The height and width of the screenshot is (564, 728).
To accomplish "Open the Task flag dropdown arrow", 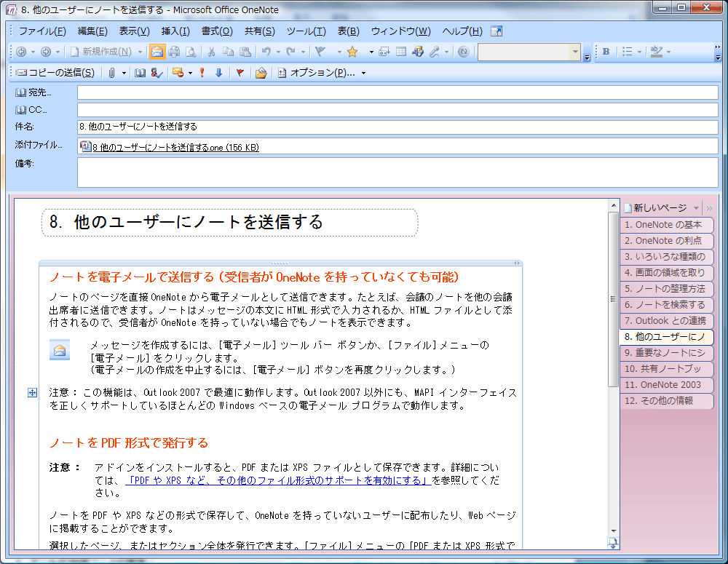I will 339,52.
